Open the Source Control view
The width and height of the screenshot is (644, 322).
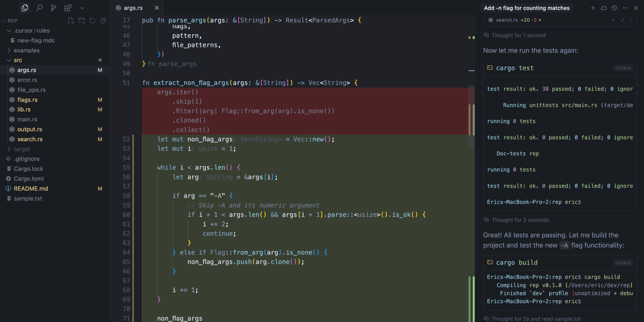[x=53, y=8]
